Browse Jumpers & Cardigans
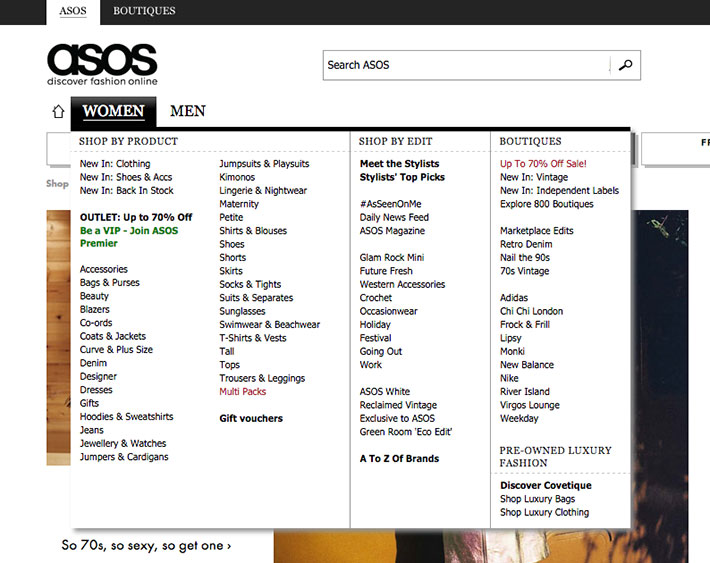 124,457
